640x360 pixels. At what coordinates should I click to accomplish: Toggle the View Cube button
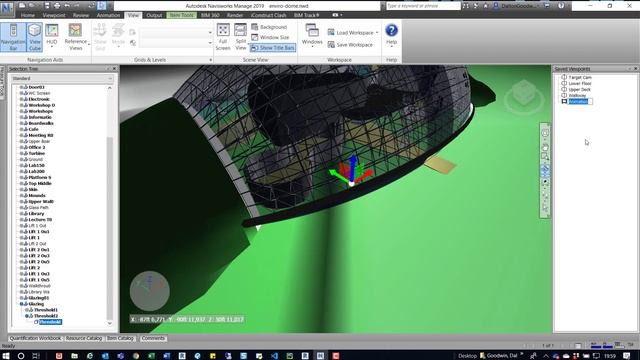35,37
